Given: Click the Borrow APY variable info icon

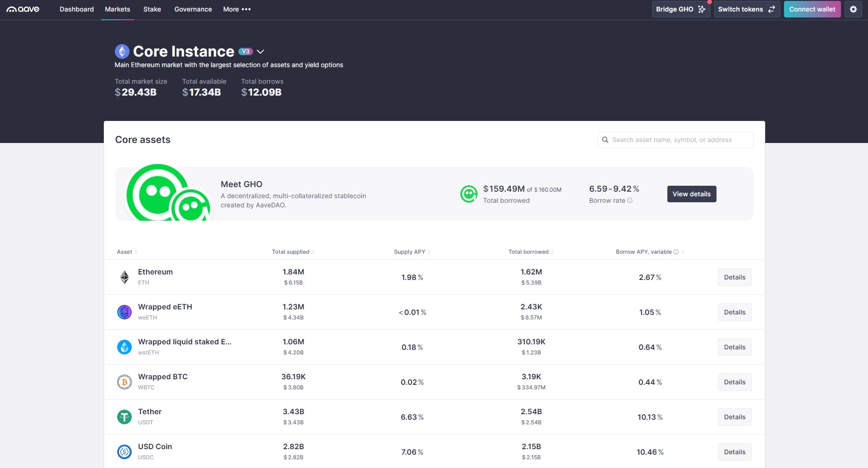Looking at the screenshot, I should (676, 252).
